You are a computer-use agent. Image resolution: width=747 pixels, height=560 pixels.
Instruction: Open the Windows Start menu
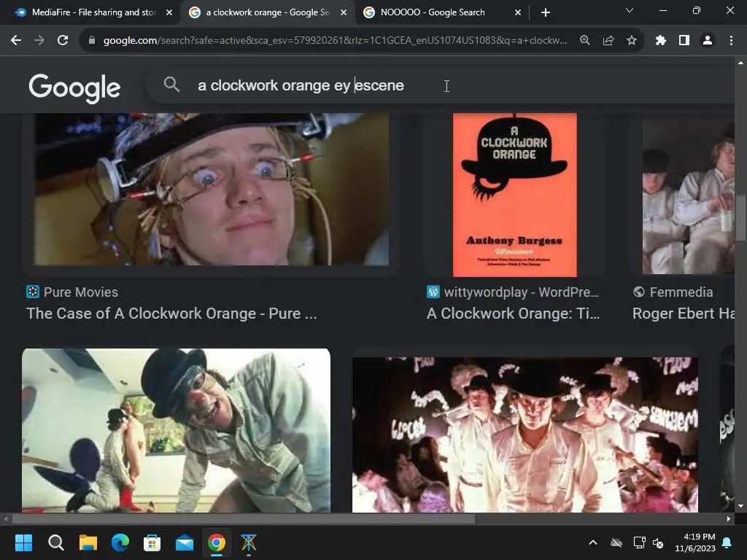pos(23,542)
